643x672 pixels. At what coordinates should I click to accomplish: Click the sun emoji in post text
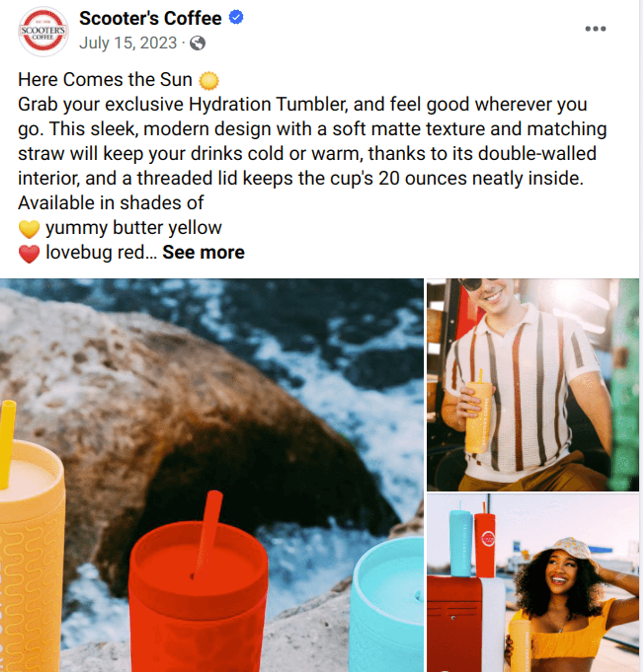coord(209,81)
